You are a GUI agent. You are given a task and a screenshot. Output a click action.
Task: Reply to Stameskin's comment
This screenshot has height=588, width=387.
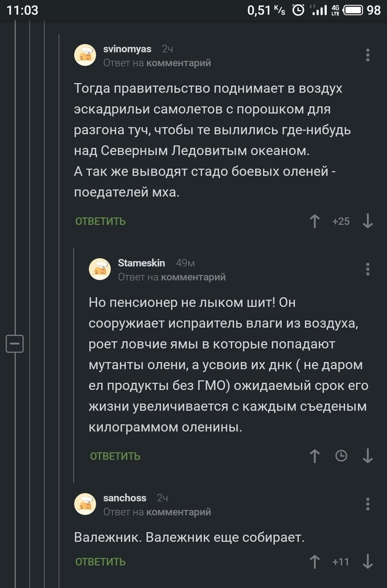point(115,456)
